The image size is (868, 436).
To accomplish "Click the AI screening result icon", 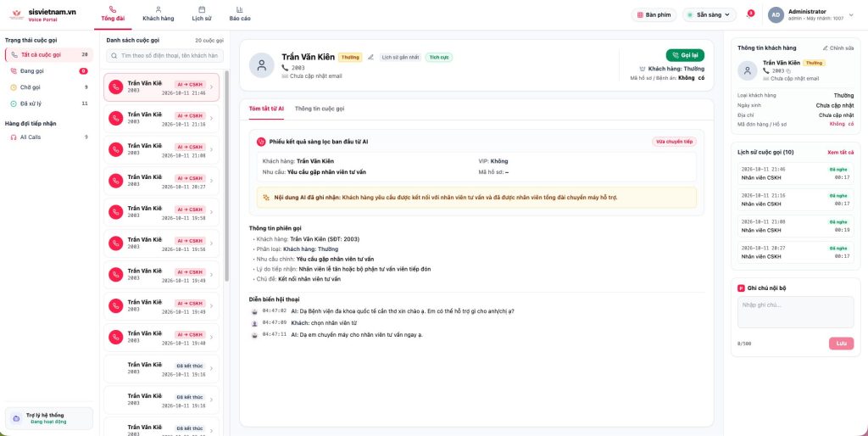I will pos(261,142).
